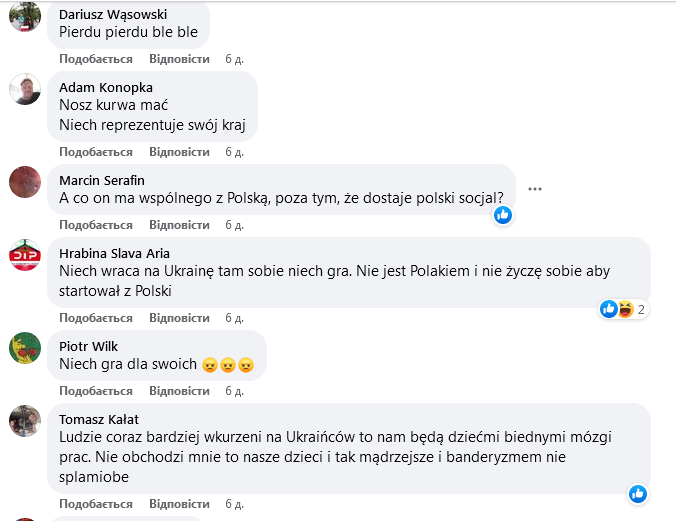Viewport: 676px width, 521px height.
Task: Open three-dot options for Marcin Serafin's comment
Action: point(535,189)
